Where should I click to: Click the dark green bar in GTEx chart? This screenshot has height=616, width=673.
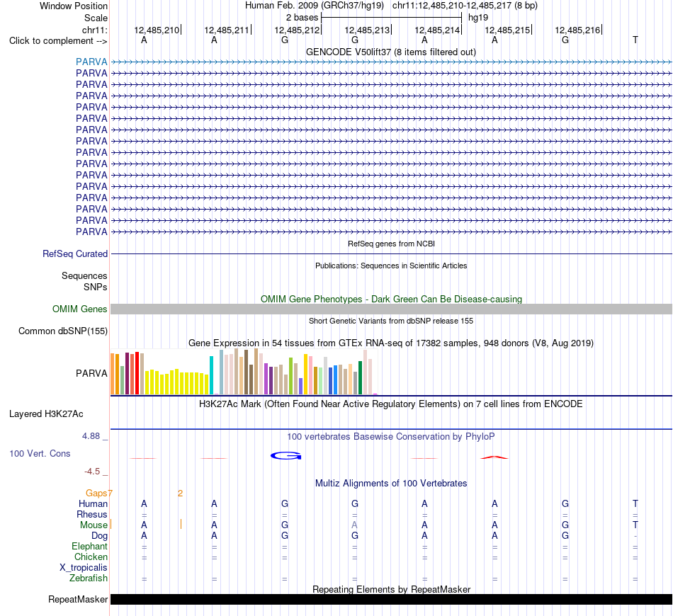coord(360,378)
